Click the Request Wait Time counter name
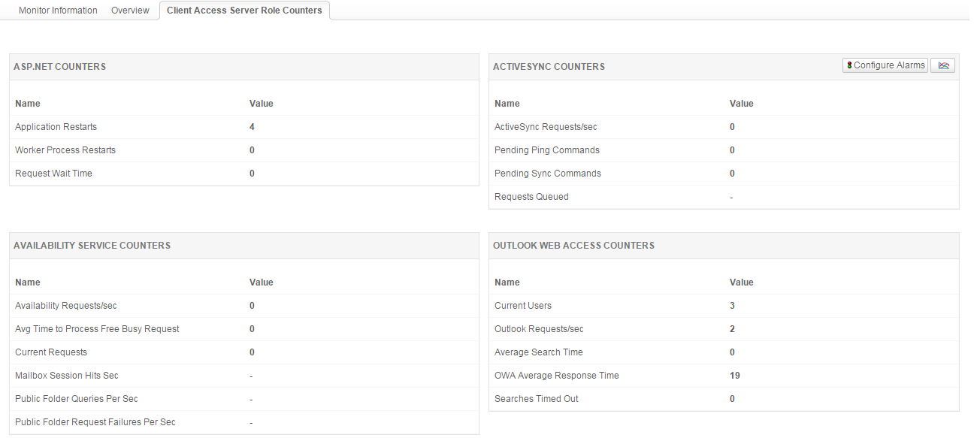The width and height of the screenshot is (980, 438). 53,174
